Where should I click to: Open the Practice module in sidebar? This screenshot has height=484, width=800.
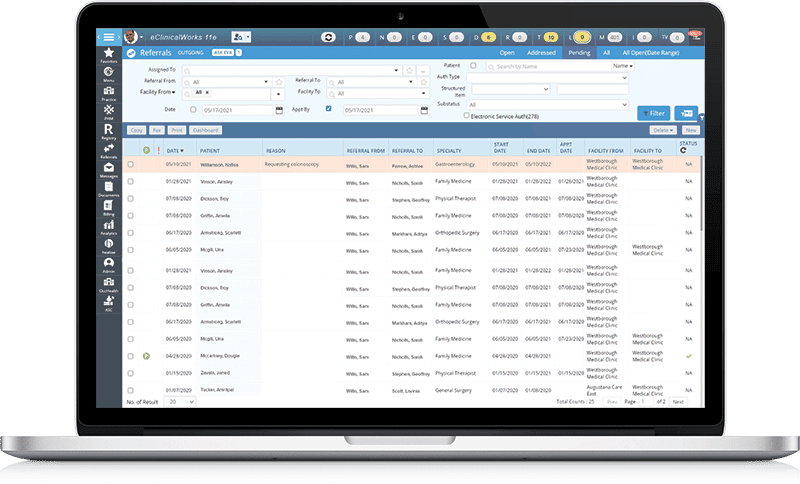pos(109,93)
